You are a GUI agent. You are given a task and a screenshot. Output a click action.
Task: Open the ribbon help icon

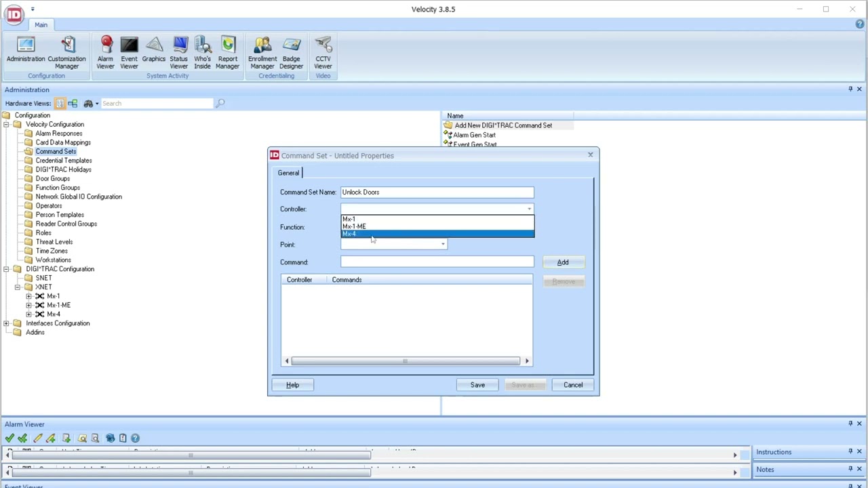(860, 24)
